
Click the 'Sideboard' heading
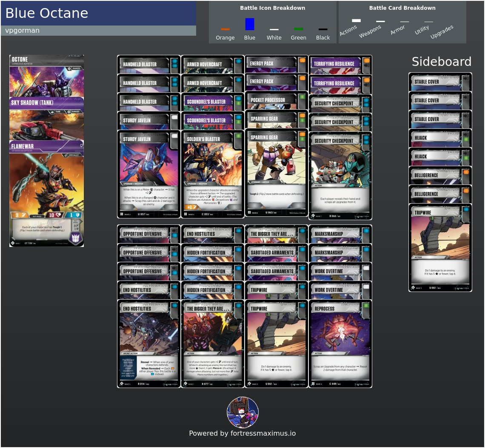[x=441, y=62]
